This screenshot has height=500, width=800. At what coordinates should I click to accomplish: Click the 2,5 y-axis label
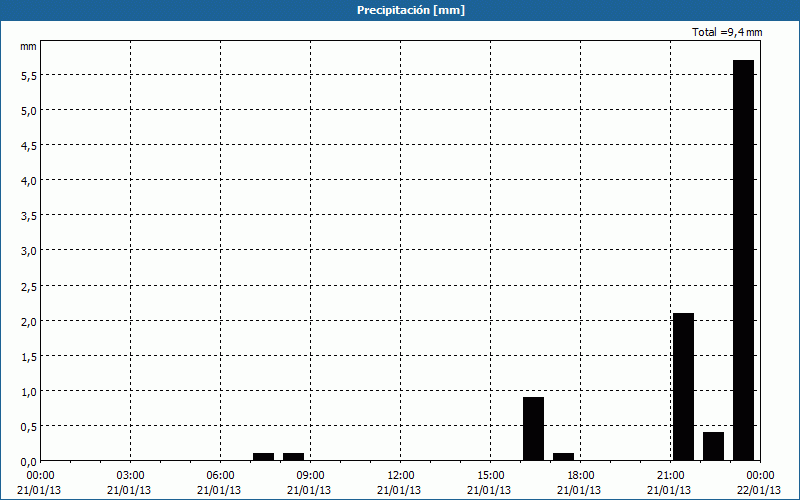tap(28, 286)
